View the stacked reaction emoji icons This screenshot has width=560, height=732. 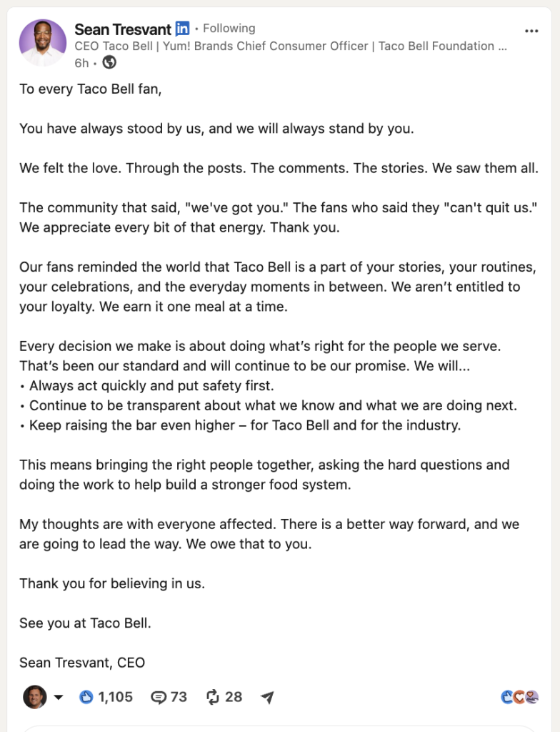[520, 697]
